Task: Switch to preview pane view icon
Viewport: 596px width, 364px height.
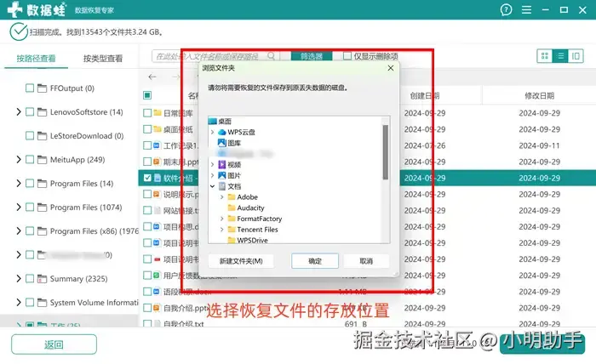Action: (576, 56)
